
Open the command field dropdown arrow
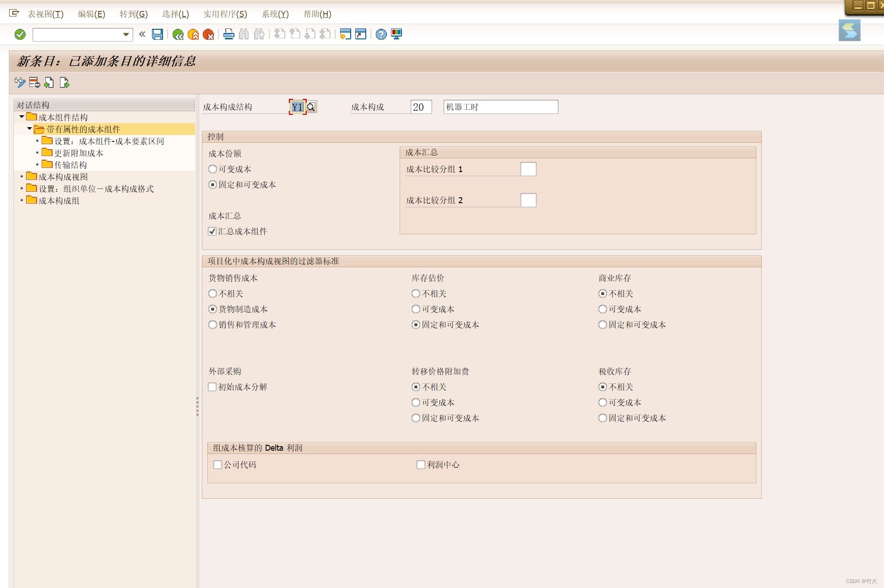126,34
